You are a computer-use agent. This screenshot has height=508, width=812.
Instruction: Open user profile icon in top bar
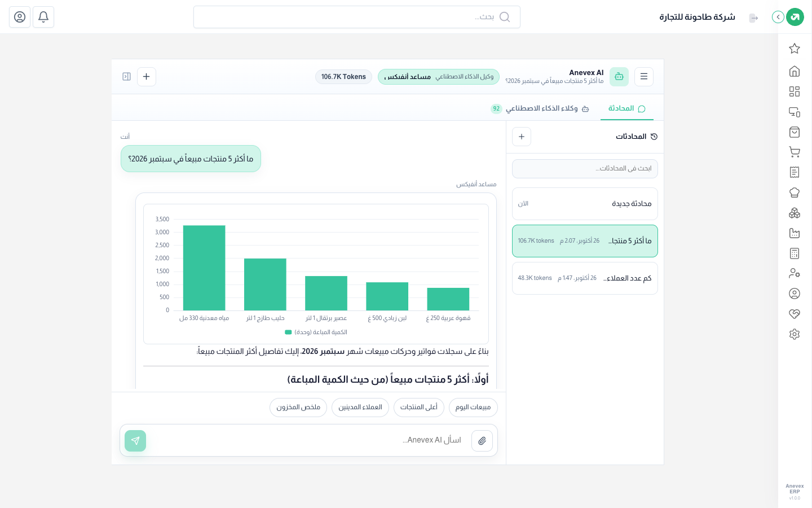click(20, 17)
